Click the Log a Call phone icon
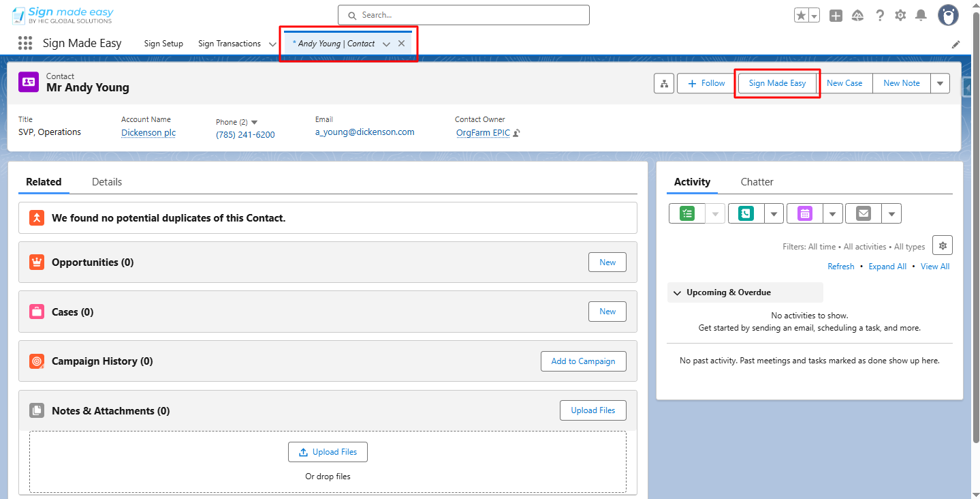 tap(746, 213)
